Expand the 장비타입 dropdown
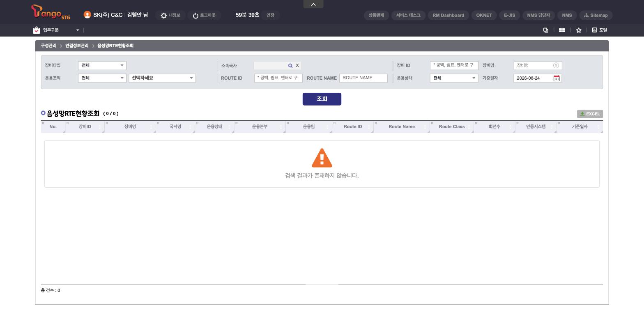The image size is (644, 317). 102,65
